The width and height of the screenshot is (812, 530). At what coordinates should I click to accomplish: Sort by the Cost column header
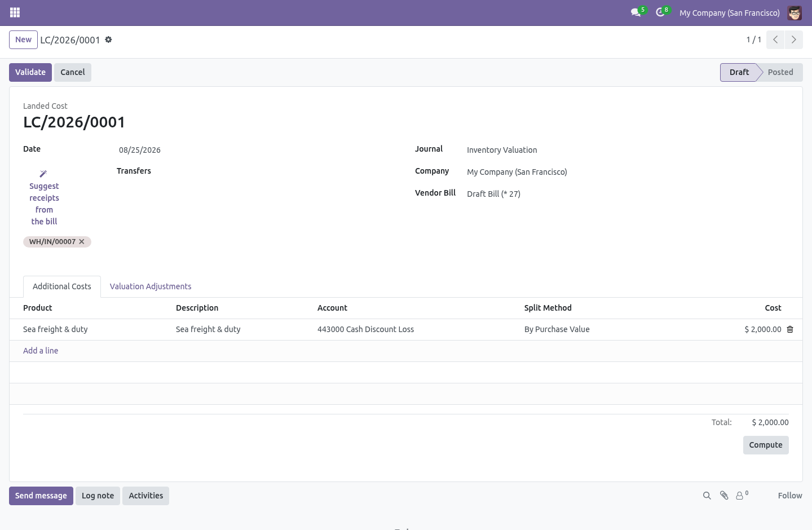(x=773, y=308)
